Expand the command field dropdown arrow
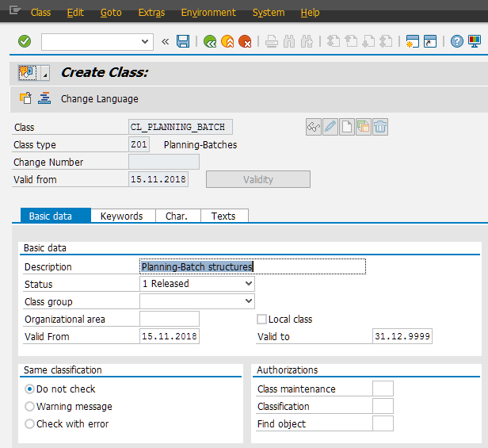Viewport: 488px width, 448px height. point(146,41)
